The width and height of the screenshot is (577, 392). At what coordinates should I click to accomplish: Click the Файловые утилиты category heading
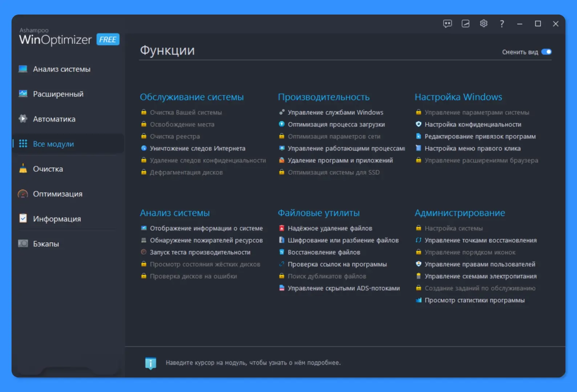[319, 213]
